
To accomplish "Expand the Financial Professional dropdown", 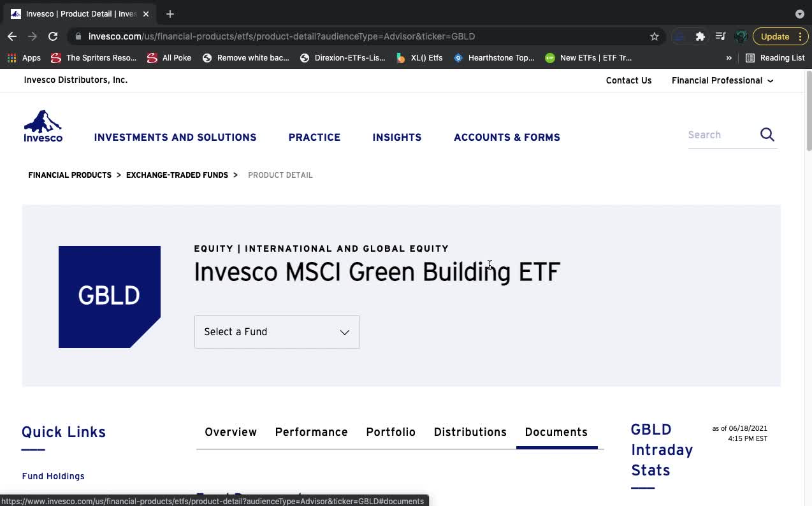I will (722, 80).
